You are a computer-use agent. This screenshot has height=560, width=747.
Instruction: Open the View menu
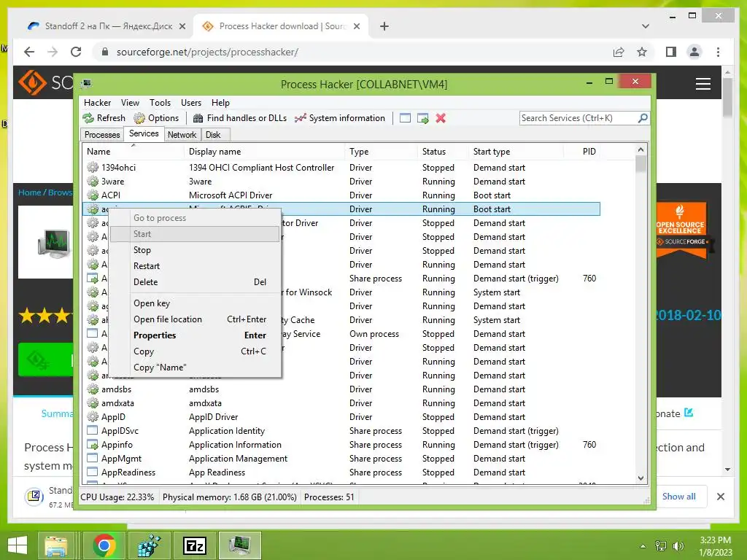pyautogui.click(x=130, y=102)
